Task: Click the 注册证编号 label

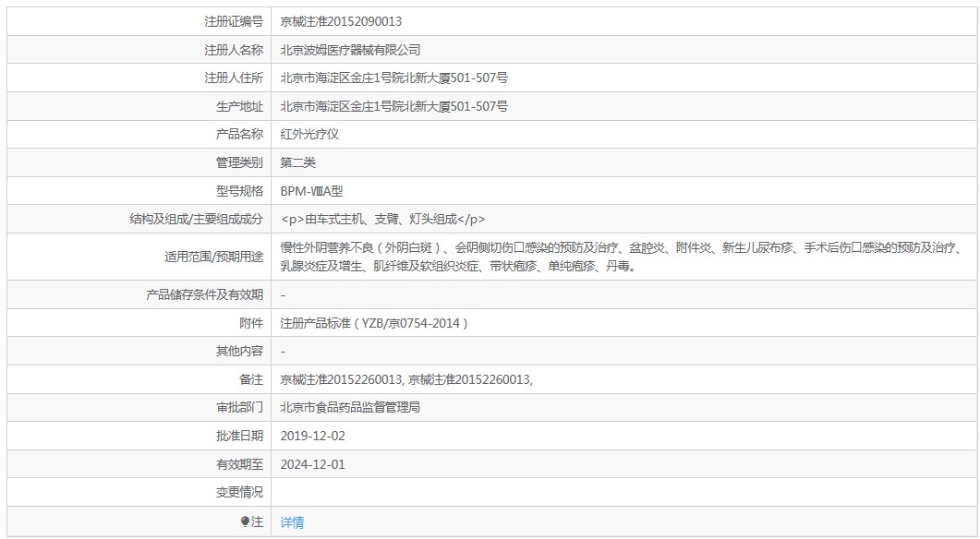Action: 234,21
